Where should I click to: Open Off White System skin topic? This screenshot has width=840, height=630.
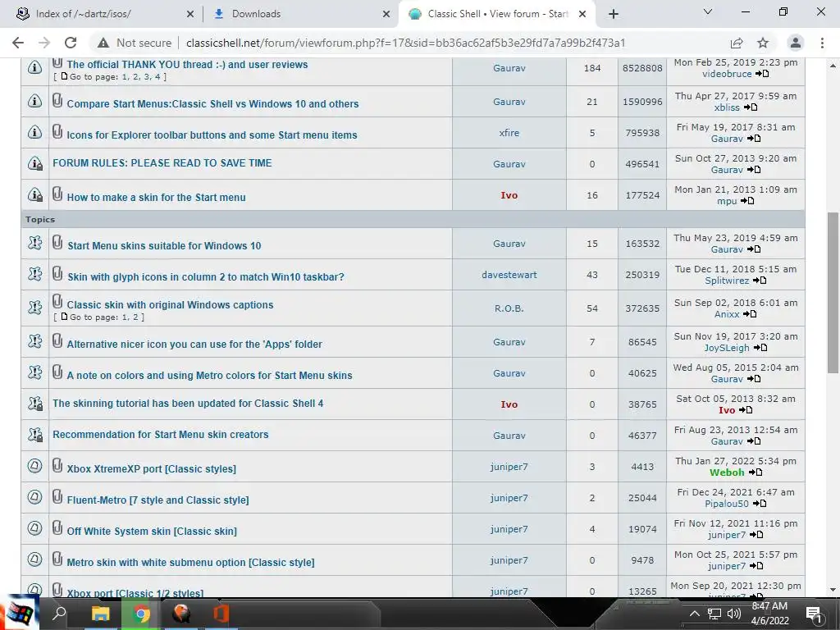[152, 532]
